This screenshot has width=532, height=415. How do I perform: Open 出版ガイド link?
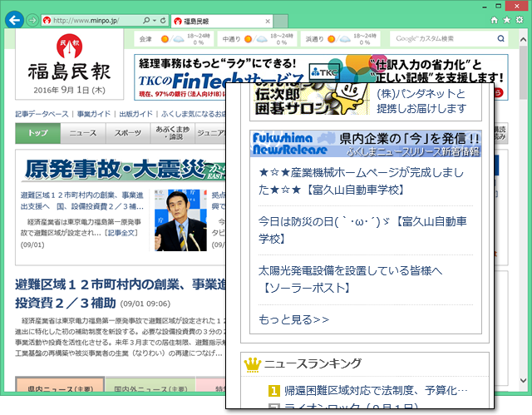136,114
